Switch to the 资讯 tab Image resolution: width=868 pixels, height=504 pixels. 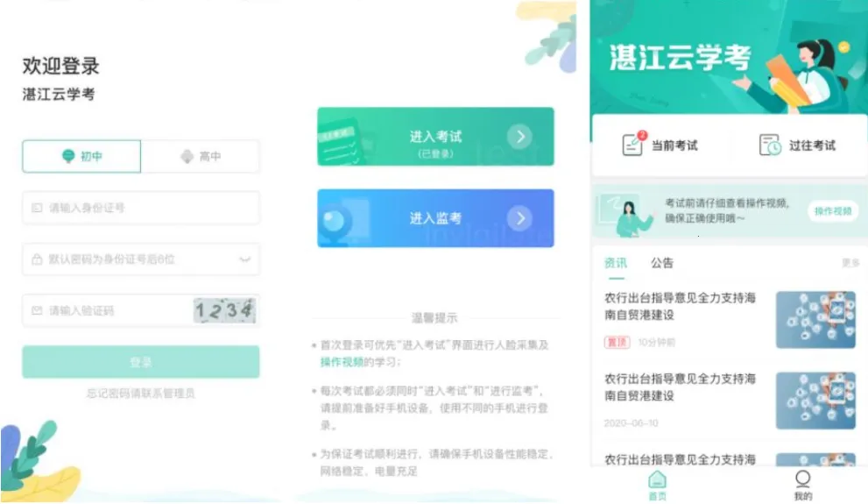pyautogui.click(x=616, y=263)
